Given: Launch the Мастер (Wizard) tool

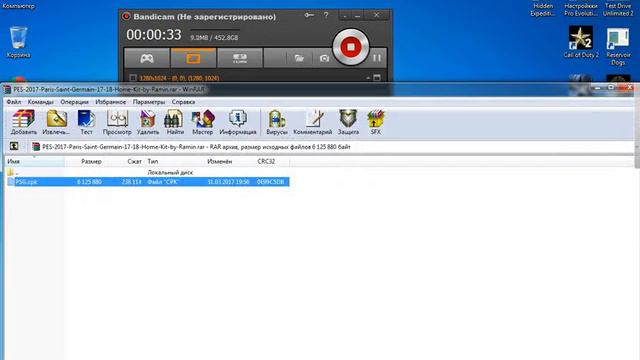Looking at the screenshot, I should pos(202,122).
